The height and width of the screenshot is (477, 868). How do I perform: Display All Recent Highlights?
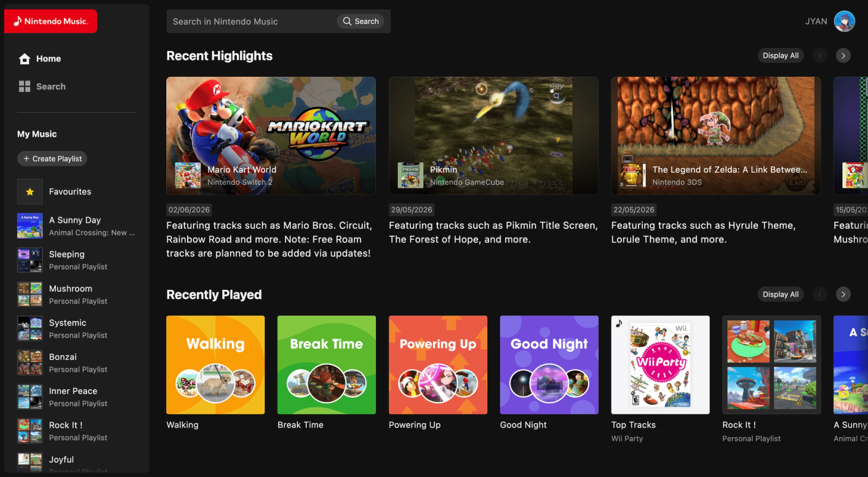pyautogui.click(x=780, y=55)
